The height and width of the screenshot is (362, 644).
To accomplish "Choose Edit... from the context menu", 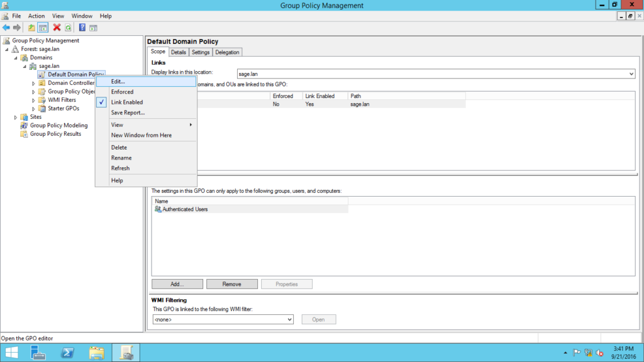I will point(146,82).
